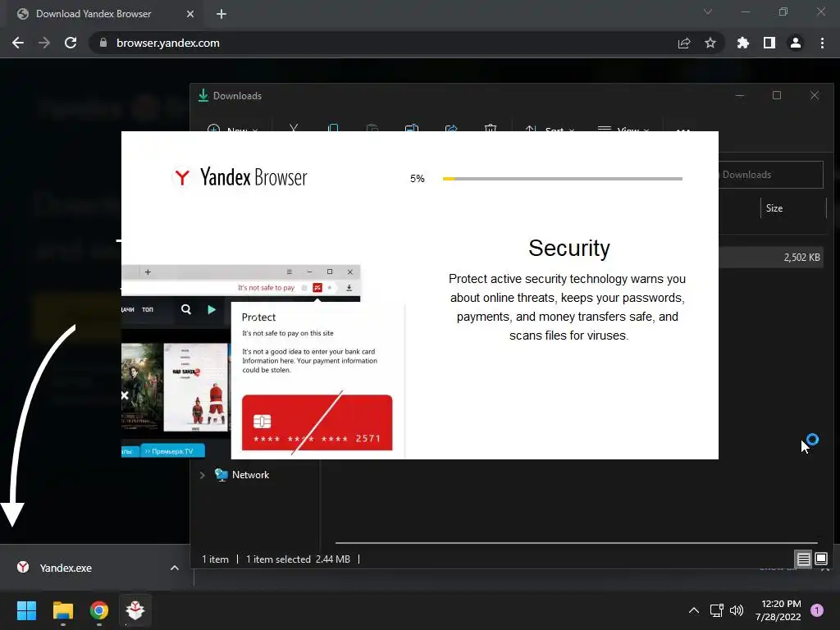Open a new Chrome tab
The width and height of the screenshot is (840, 630).
coord(221,14)
